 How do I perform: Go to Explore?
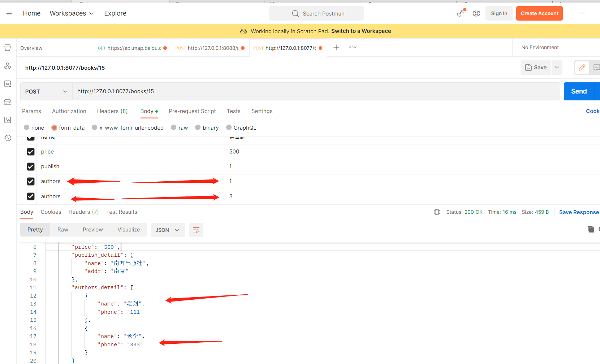coord(115,13)
